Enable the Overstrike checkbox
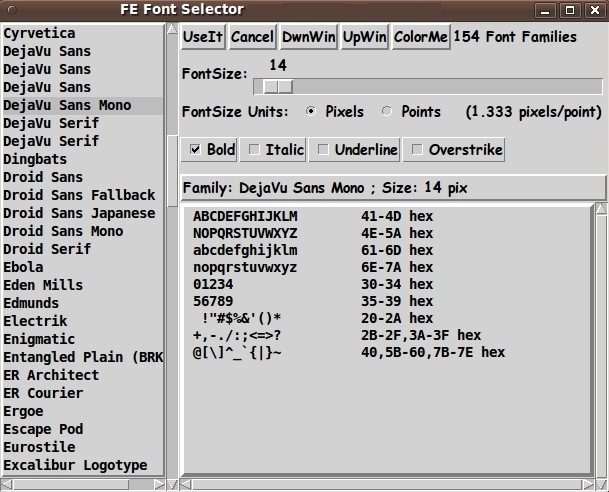Screen dimensions: 609x492 coord(417,150)
